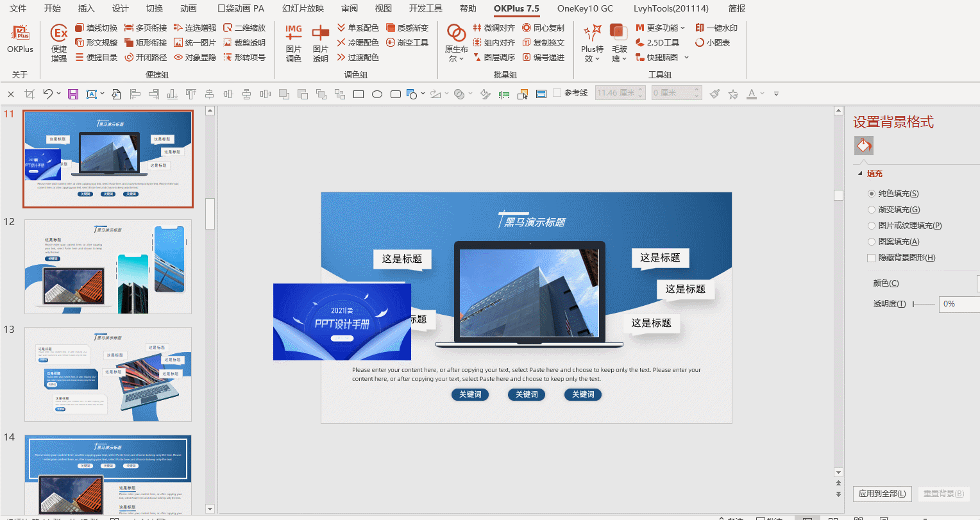The height and width of the screenshot is (520, 980).
Task: Select the rectangle shape icon
Action: click(359, 94)
